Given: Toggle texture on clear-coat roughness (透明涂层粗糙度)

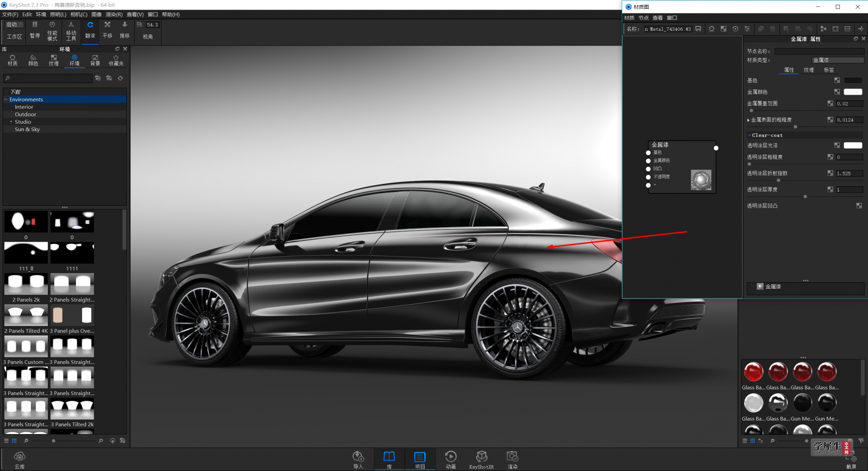Looking at the screenshot, I should coord(830,157).
